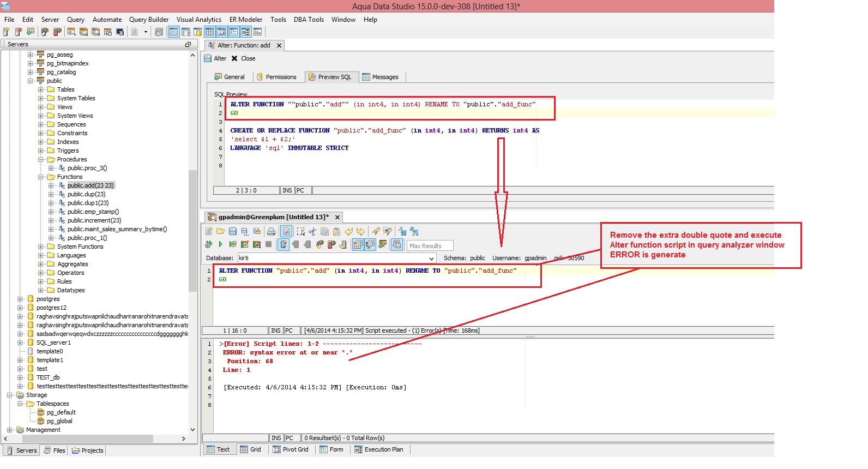The height and width of the screenshot is (469, 868).
Task: Open the Files panel tab at bottom
Action: [55, 450]
